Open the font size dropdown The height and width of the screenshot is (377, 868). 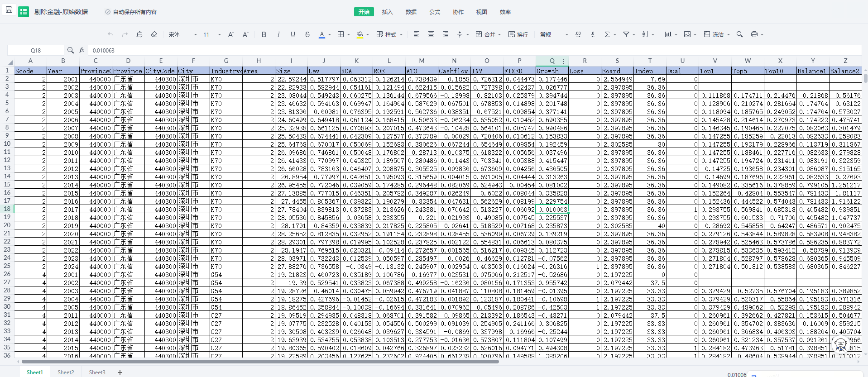(212, 34)
